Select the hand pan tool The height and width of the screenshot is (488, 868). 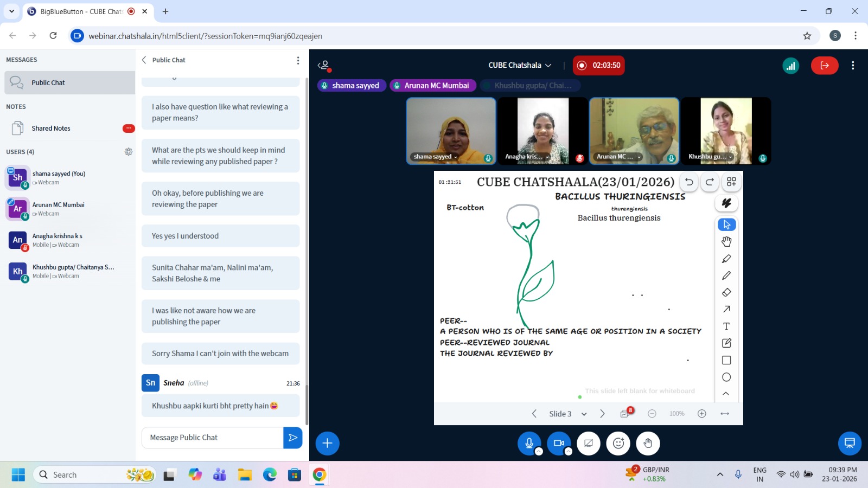click(x=726, y=241)
